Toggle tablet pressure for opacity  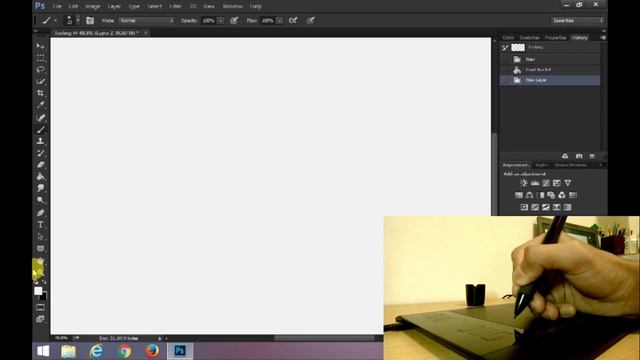(234, 20)
